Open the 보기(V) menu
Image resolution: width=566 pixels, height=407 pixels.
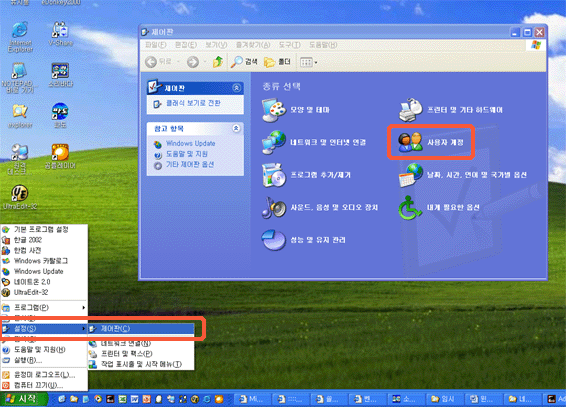point(216,45)
